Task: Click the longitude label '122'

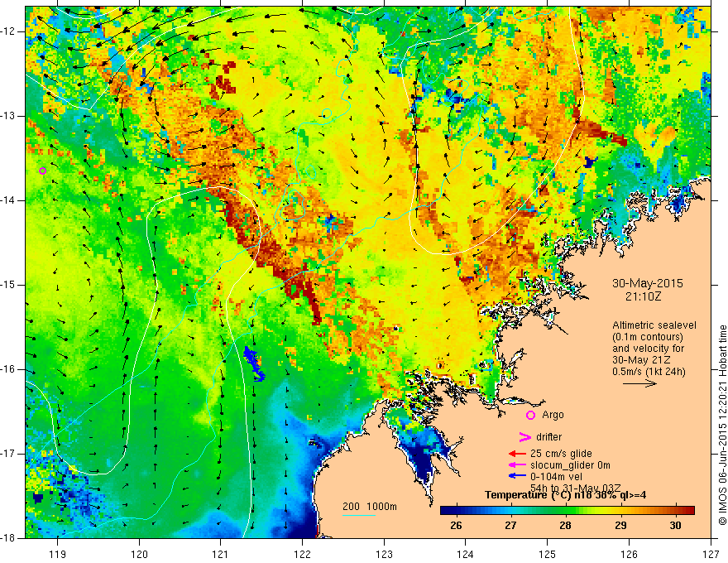Action: coord(302,554)
